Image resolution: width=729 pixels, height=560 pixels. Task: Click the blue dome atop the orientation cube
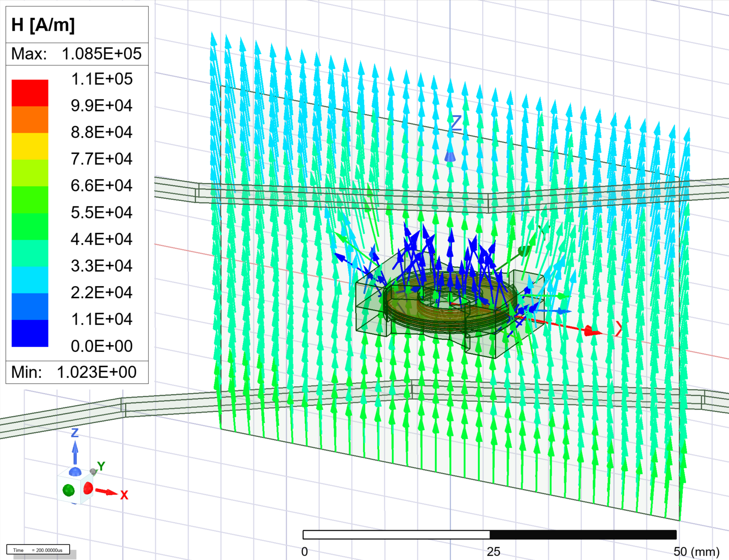[75, 471]
